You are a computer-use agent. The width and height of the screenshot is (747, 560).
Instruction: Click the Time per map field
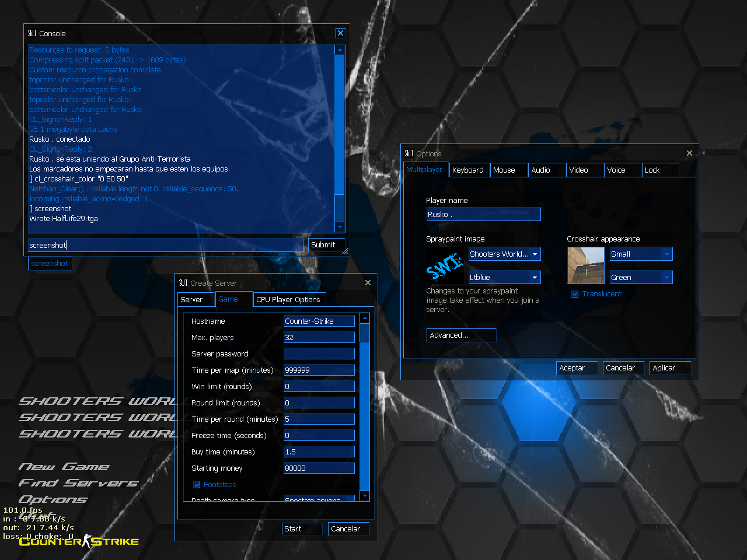tap(319, 370)
